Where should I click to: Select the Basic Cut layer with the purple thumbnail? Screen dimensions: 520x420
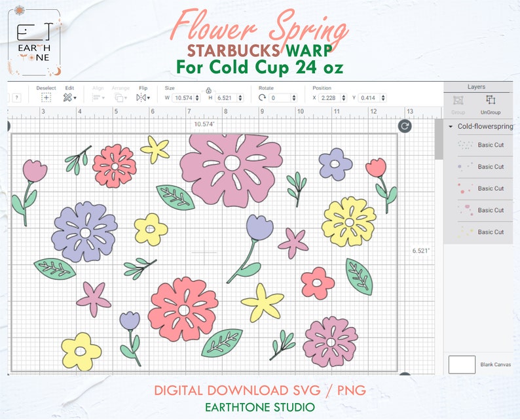pyautogui.click(x=485, y=167)
